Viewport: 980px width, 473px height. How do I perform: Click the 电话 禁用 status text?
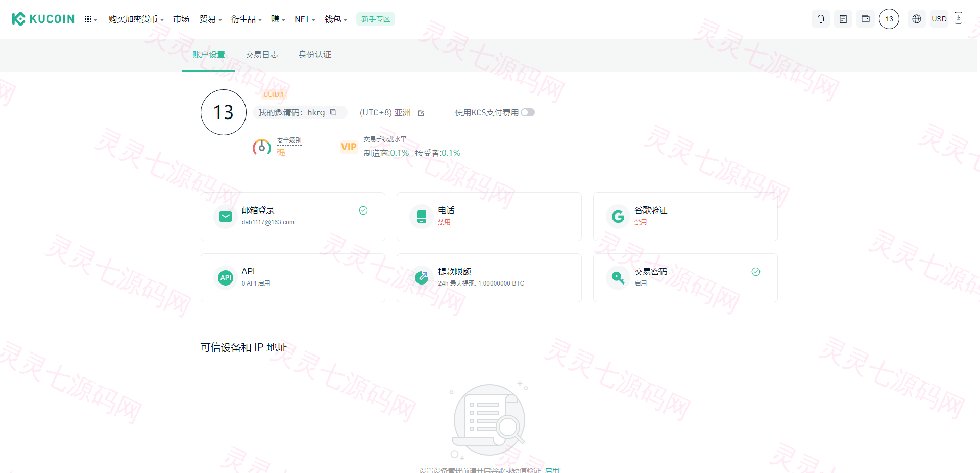click(444, 222)
